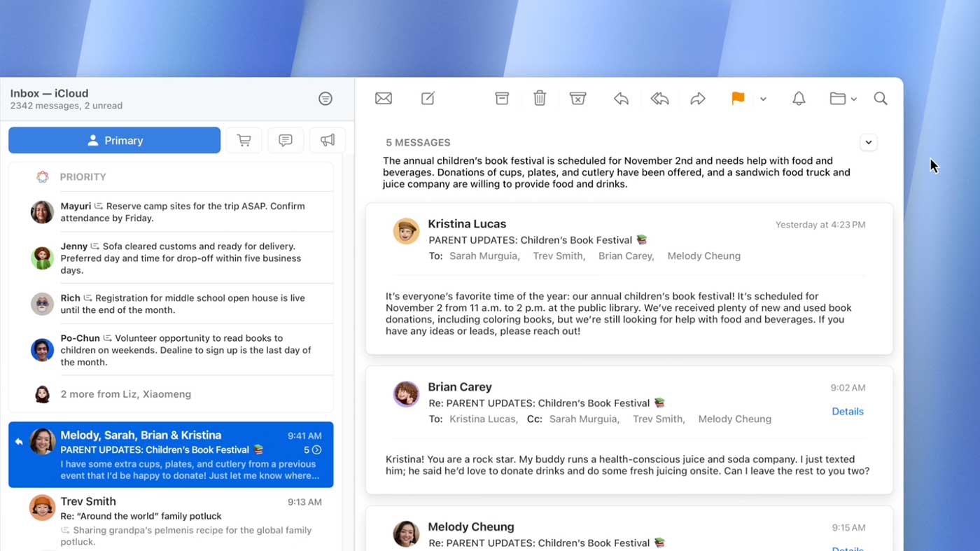This screenshot has width=980, height=551.
Task: Click recipient Sarah Murguia in Kristina's message
Action: (484, 256)
